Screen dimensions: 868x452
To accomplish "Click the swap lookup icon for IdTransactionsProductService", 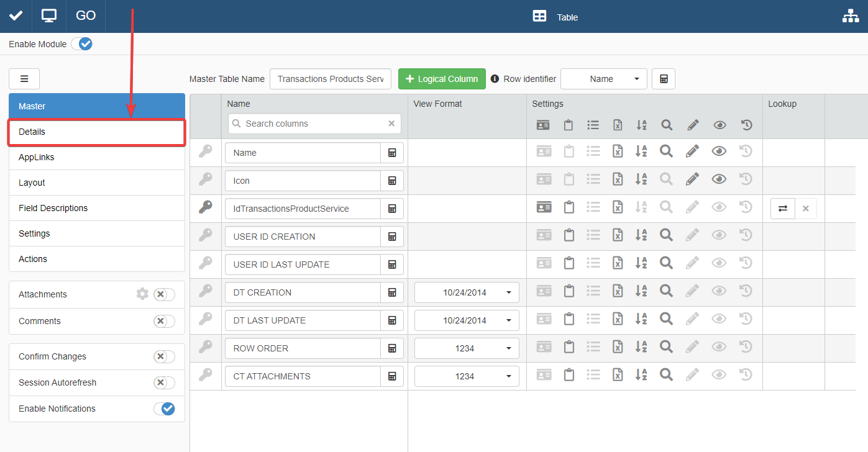I will click(783, 209).
